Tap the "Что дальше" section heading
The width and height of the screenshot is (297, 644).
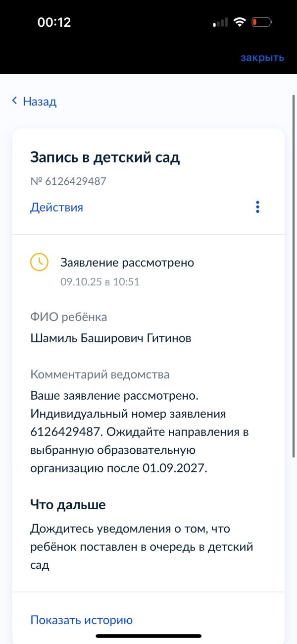(68, 505)
